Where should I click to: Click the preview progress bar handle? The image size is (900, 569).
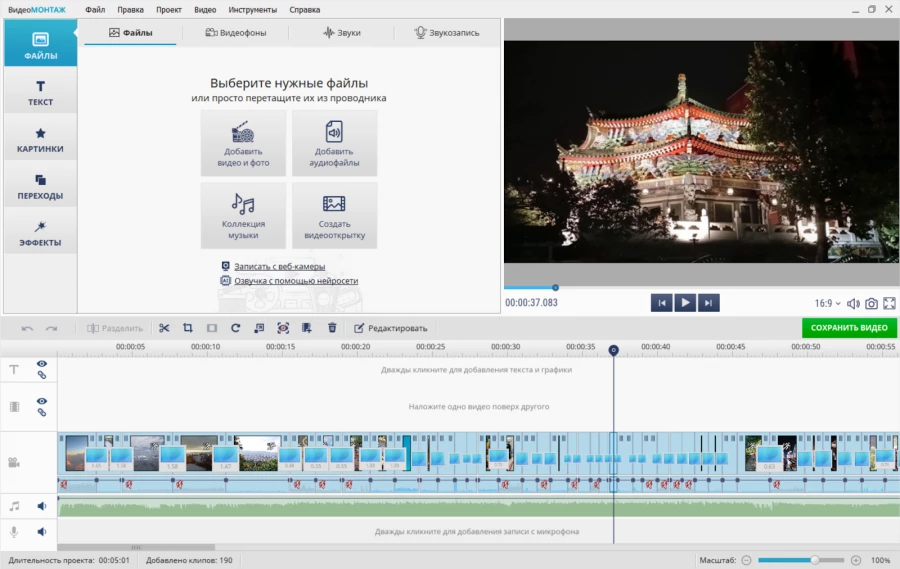click(555, 288)
